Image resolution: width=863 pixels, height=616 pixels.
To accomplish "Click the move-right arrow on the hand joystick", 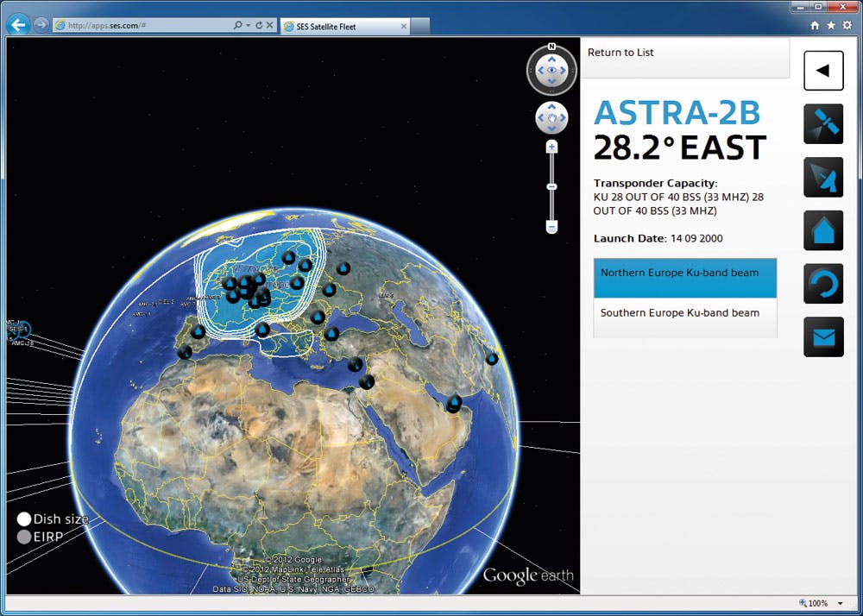I will click(563, 117).
